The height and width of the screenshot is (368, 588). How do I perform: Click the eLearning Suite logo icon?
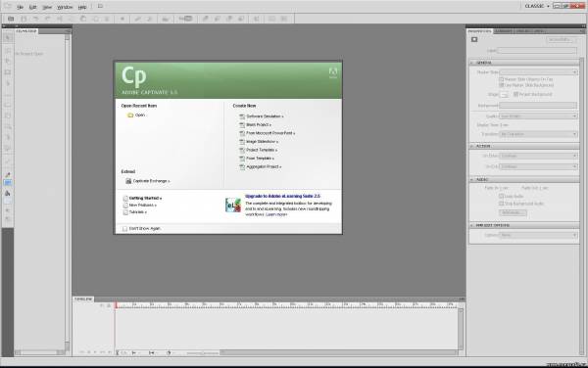coord(233,206)
